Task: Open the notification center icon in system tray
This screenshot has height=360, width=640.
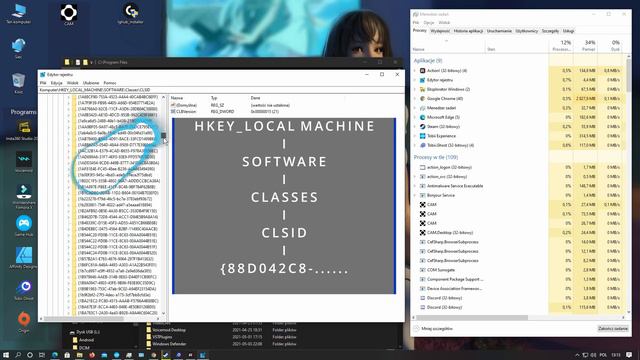Action: pyautogui.click(x=629, y=355)
